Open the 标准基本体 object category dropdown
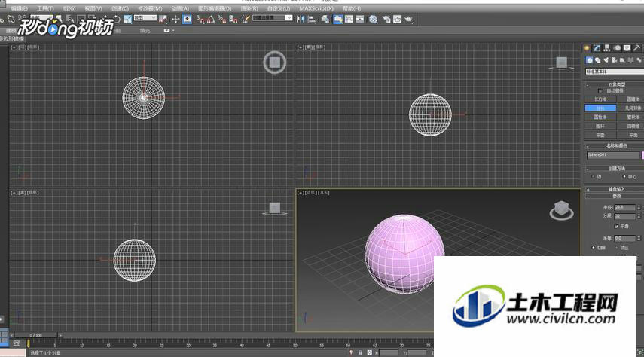Image resolution: width=644 pixels, height=357 pixels. point(615,72)
